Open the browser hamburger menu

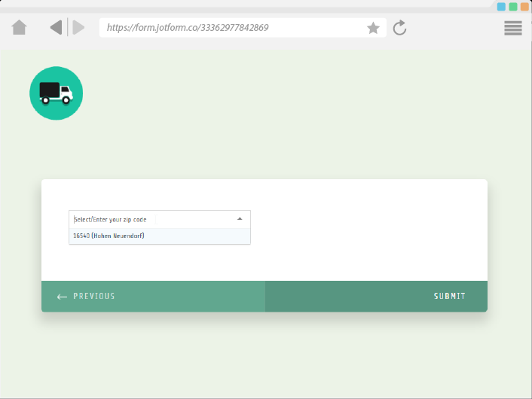513,28
